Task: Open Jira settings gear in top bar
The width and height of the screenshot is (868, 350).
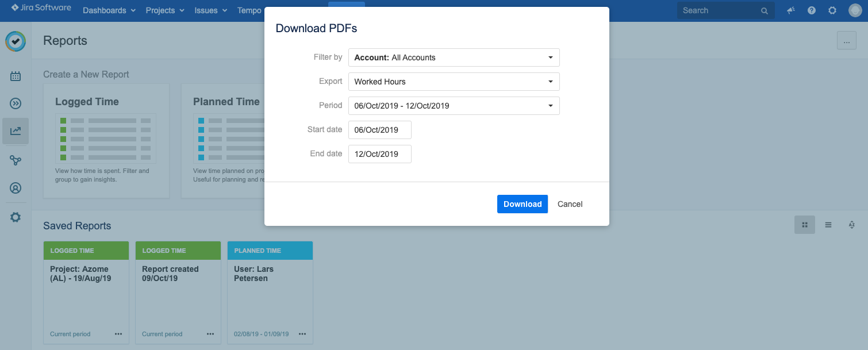Action: coord(832,10)
